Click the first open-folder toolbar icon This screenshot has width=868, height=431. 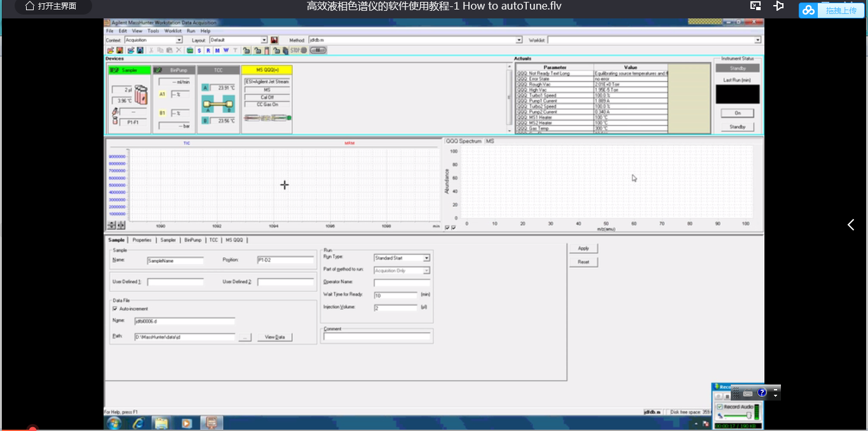click(111, 50)
